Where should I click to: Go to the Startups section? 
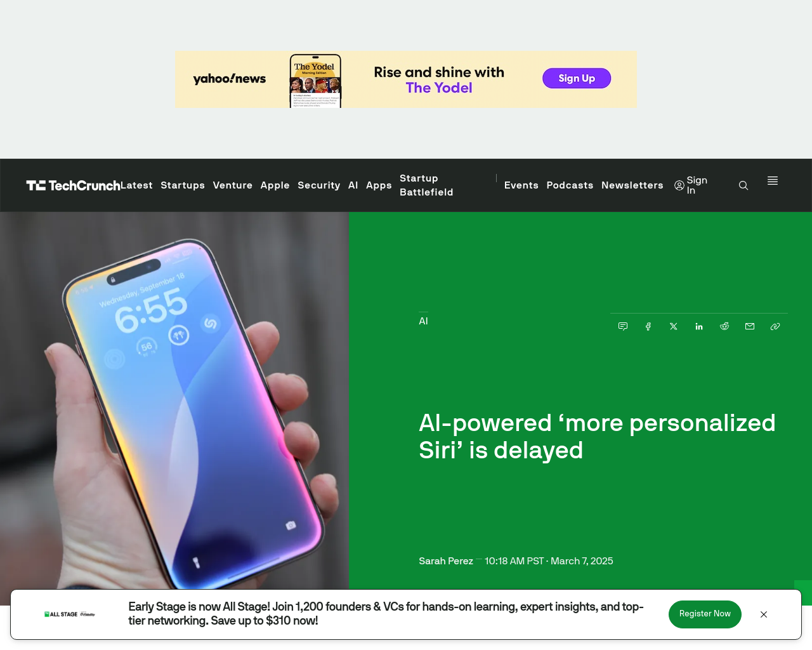183,185
